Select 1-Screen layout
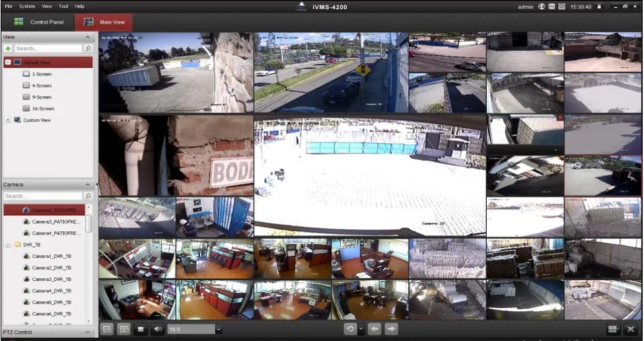644x341 pixels. (42, 74)
